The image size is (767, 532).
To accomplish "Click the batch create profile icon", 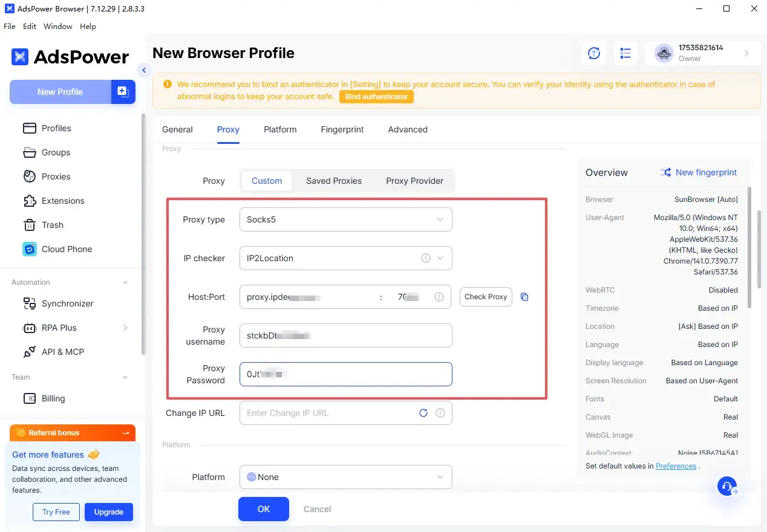I will [x=123, y=92].
